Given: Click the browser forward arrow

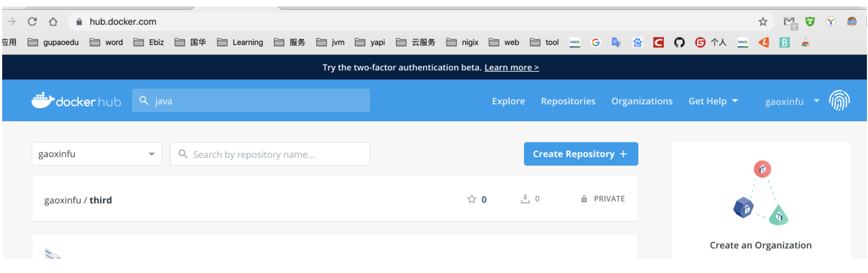Looking at the screenshot, I should (x=11, y=22).
